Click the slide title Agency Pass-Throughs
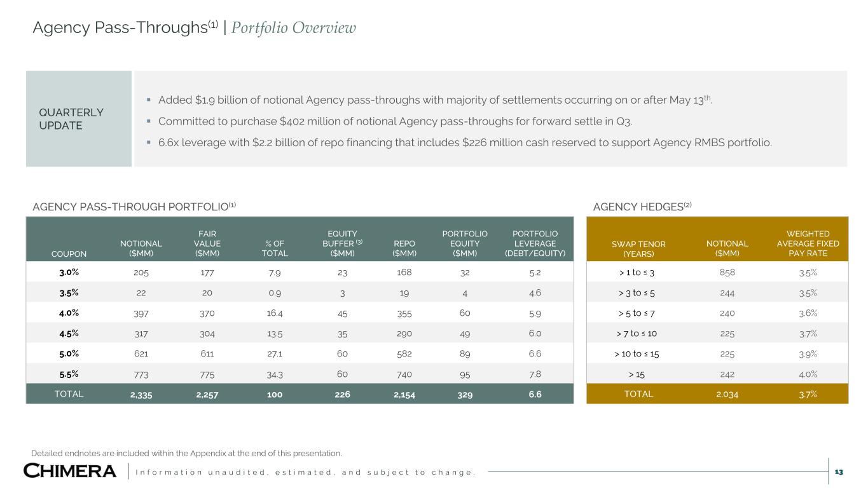 (125, 28)
